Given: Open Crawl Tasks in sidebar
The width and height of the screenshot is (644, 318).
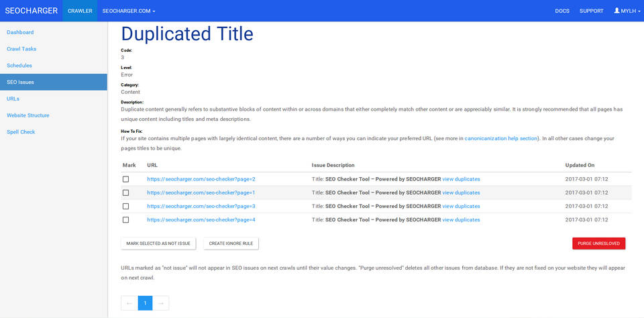Looking at the screenshot, I should [x=21, y=49].
